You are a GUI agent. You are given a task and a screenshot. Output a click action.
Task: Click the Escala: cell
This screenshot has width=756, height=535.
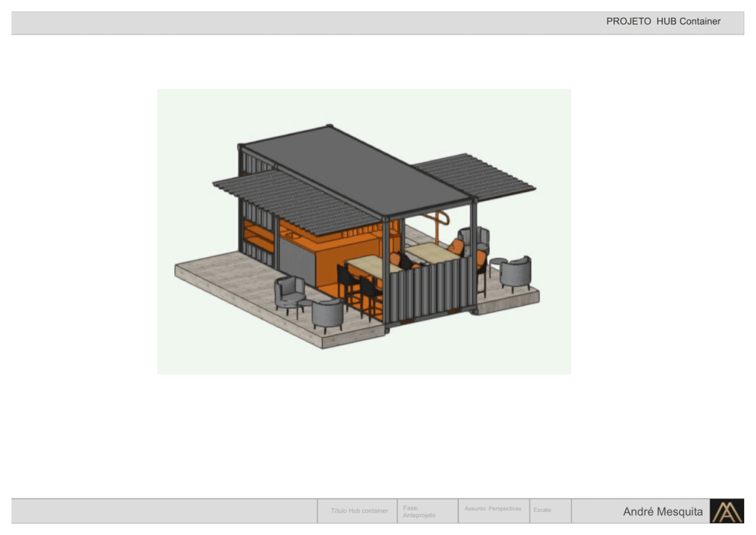tap(550, 511)
